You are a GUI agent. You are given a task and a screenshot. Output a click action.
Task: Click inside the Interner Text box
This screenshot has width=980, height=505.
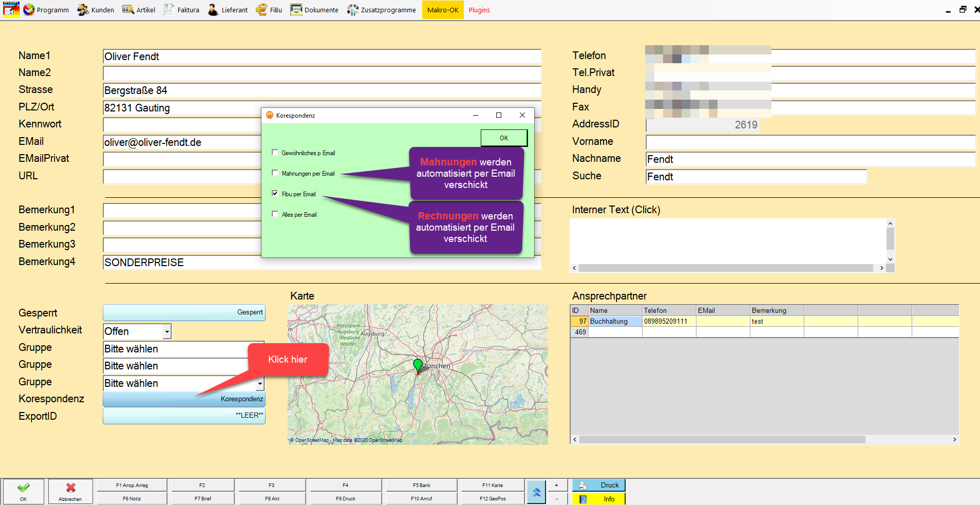click(728, 241)
